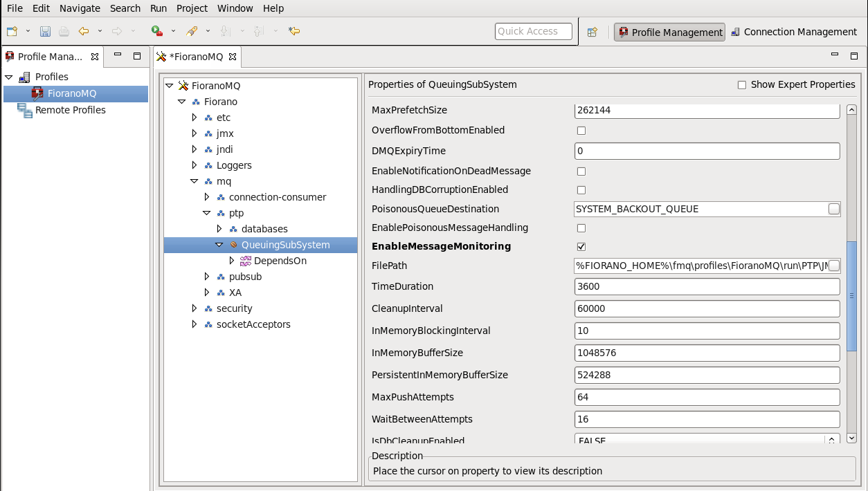This screenshot has width=868, height=491.
Task: Select the DependsOn tree node
Action: (280, 261)
